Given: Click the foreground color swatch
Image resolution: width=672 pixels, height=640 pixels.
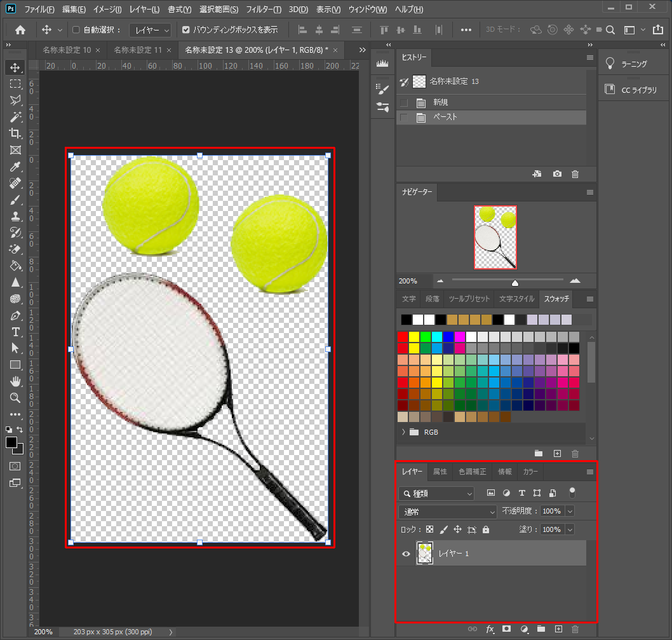Looking at the screenshot, I should 11,442.
